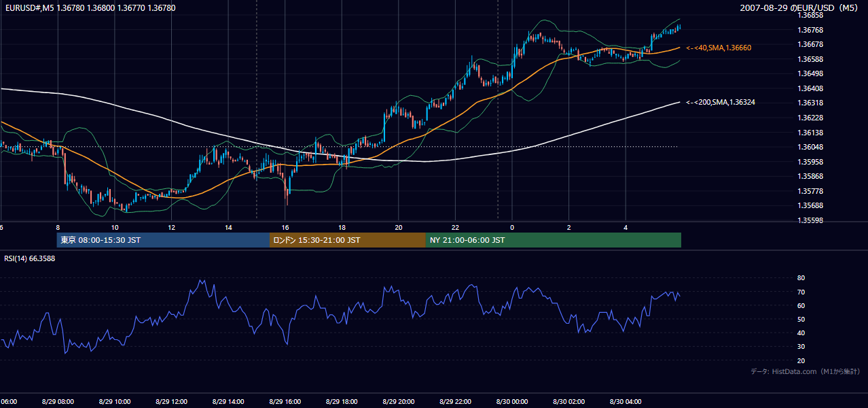Viewport: 868px width, 408px height.
Task: Click the 8/29 16:00 time label
Action: [x=285, y=402]
